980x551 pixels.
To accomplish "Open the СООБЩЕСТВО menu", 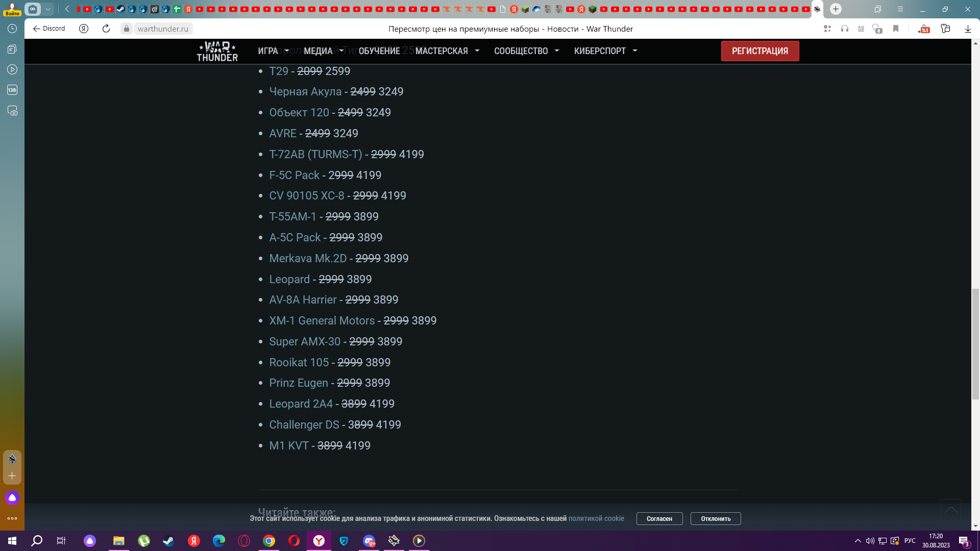I will click(521, 51).
